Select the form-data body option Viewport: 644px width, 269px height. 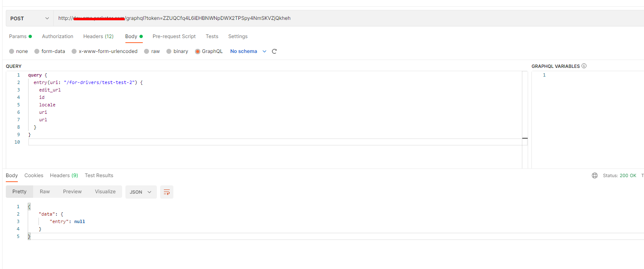pos(50,51)
